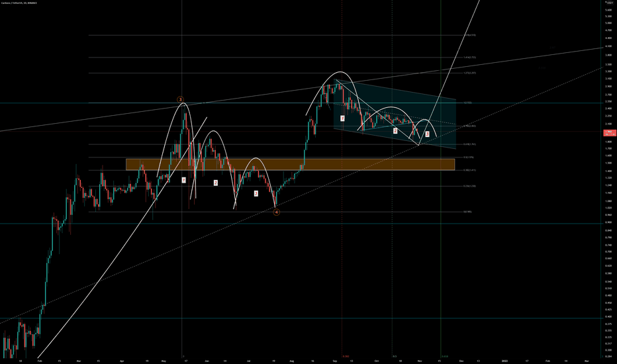Click the 1.618 Fibonacci extension level label

point(469,35)
